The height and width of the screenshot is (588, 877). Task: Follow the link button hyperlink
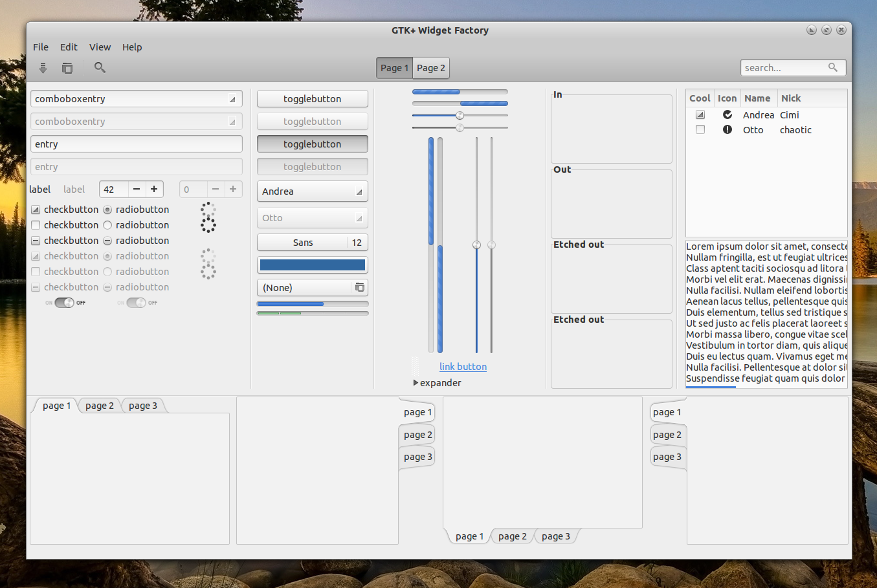463,366
